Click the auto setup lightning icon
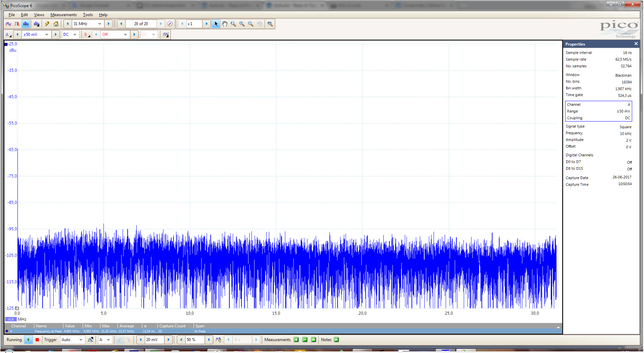The width and height of the screenshot is (644, 353). pos(47,24)
